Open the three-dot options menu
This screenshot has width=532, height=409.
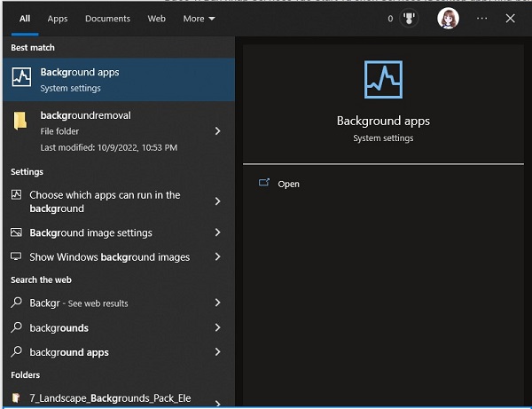(x=481, y=19)
